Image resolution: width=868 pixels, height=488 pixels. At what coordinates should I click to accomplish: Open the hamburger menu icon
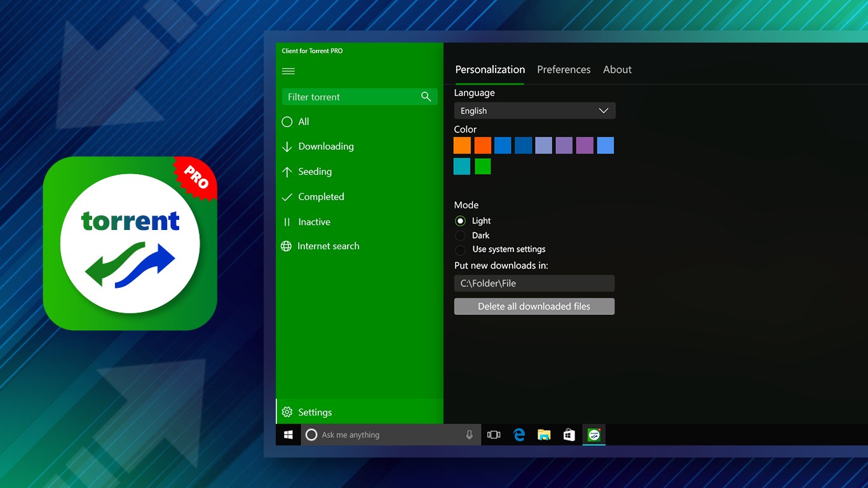[288, 71]
